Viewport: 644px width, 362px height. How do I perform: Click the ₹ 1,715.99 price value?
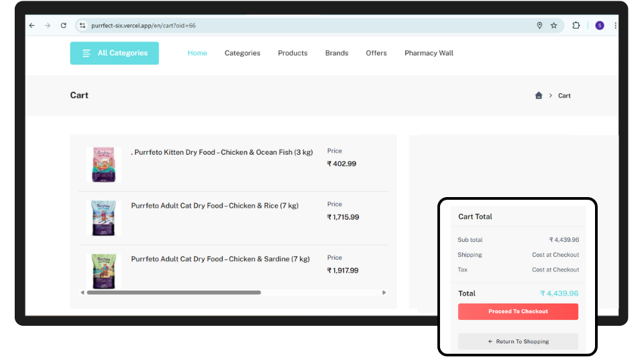[343, 217]
